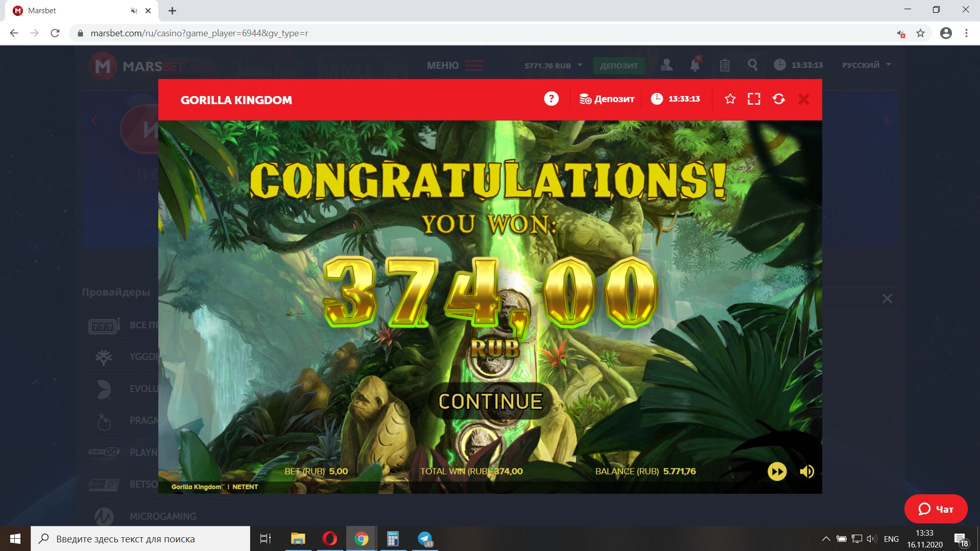Click the Windows taskbar search box
Screen dimensions: 980x551
pos(140,539)
